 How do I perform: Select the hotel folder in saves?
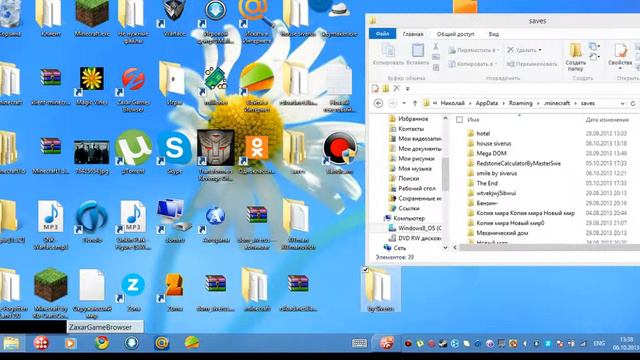click(x=483, y=133)
